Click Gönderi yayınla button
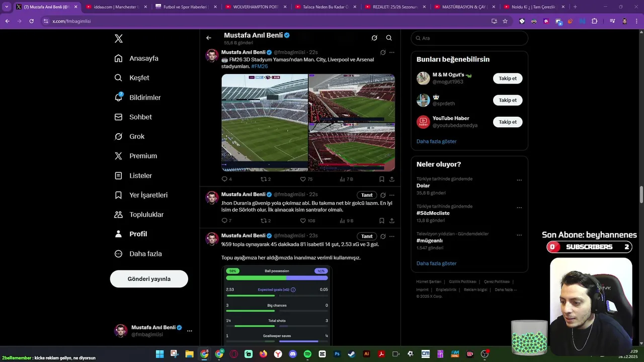 tap(149, 279)
